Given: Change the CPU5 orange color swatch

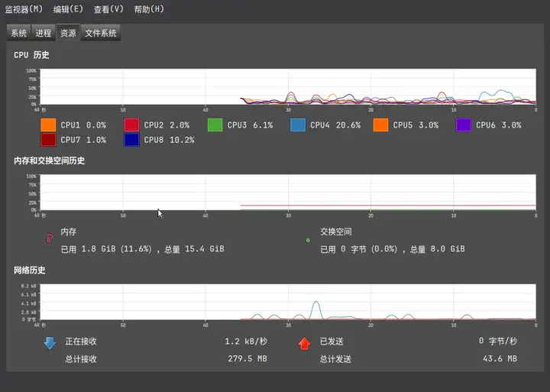Looking at the screenshot, I should [380, 125].
